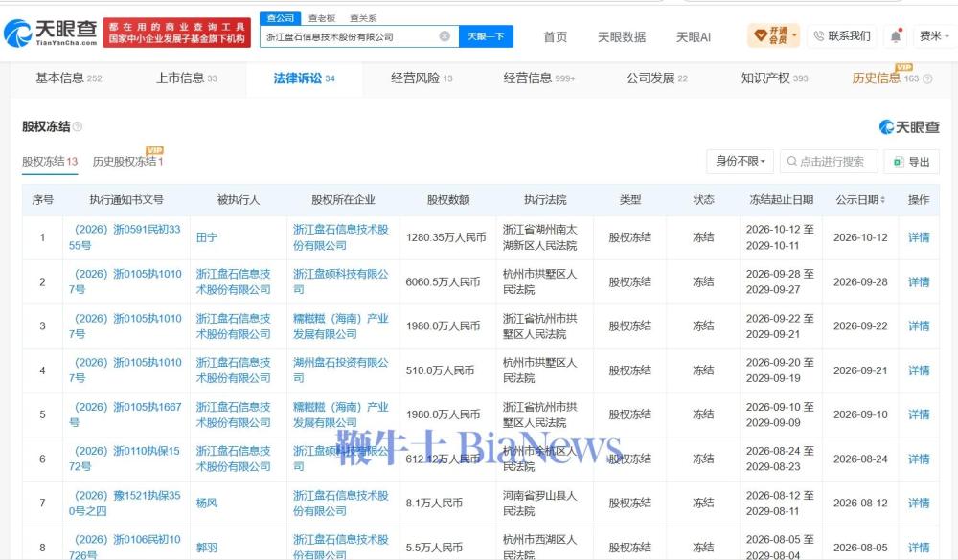958x560 pixels.
Task: Open the 开通会员 VIP dropdown
Action: (773, 36)
